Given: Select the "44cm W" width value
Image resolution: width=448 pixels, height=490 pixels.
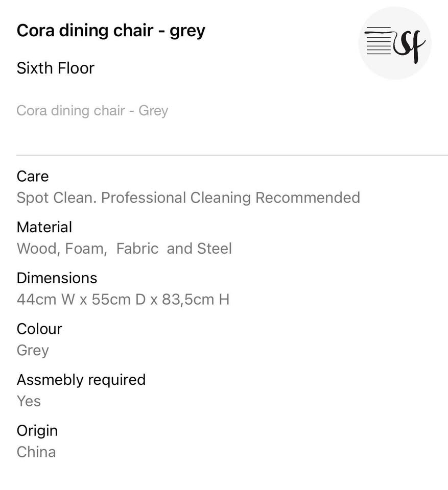Looking at the screenshot, I should point(46,299).
